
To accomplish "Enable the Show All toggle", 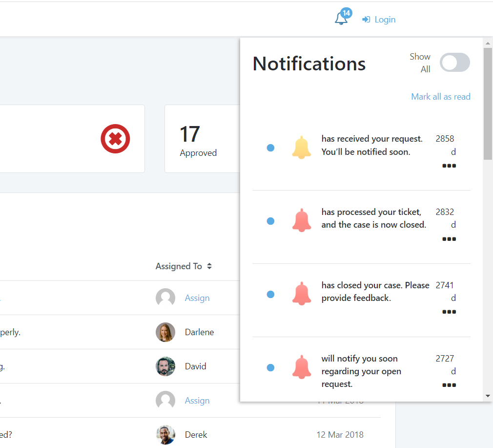I will click(454, 63).
